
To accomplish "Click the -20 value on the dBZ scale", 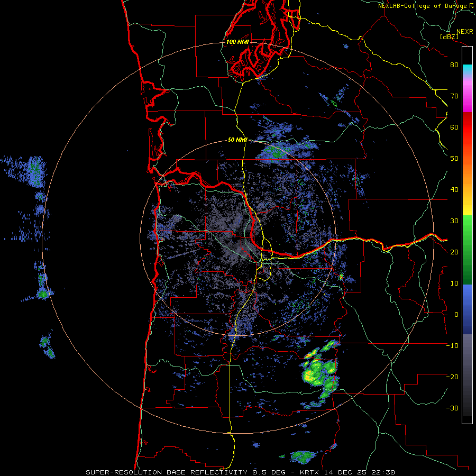I will click(x=452, y=377).
